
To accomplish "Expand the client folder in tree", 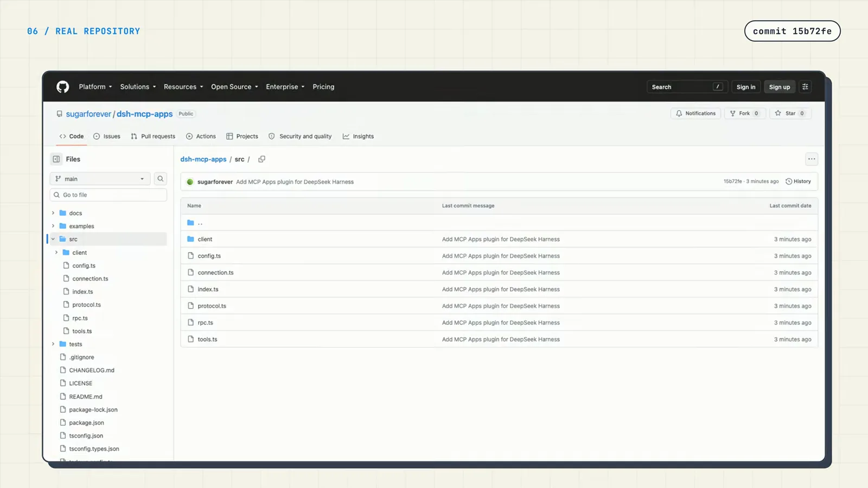I will coord(56,253).
